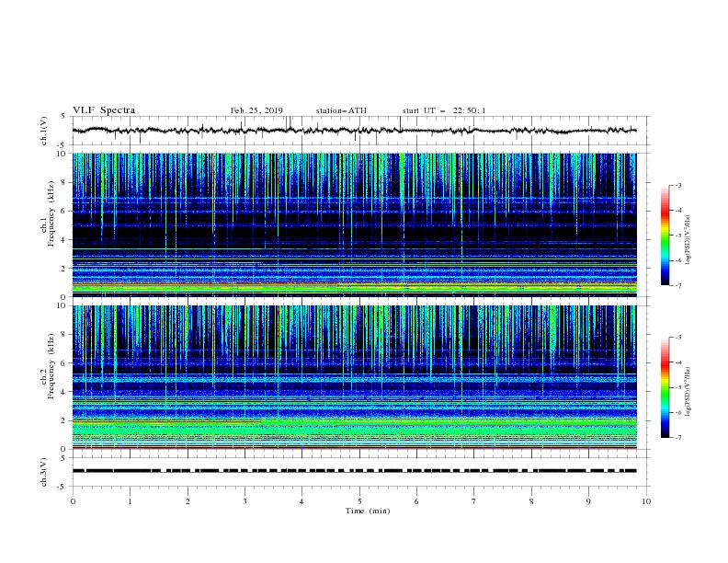Click the "4" kHz tick on ch.1 spectrogram
The image size is (728, 563).
[64, 240]
